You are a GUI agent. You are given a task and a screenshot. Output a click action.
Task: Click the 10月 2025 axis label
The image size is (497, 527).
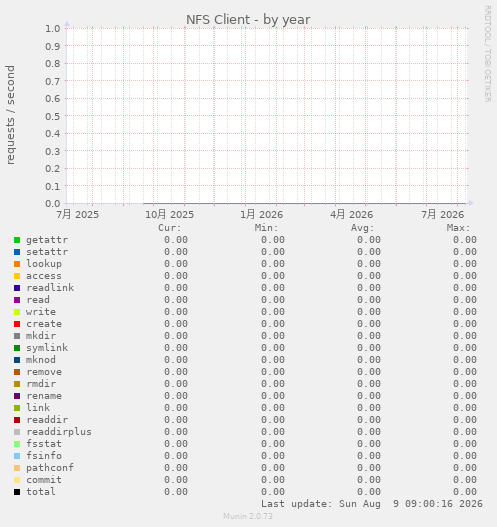point(169,214)
